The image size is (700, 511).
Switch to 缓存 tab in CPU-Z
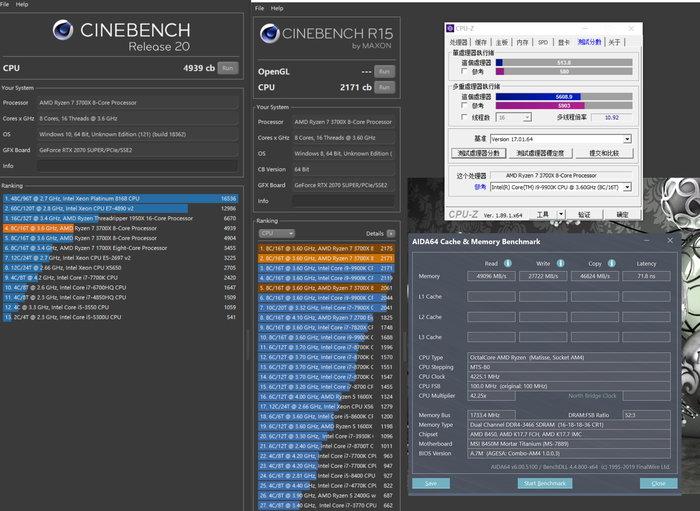(481, 42)
